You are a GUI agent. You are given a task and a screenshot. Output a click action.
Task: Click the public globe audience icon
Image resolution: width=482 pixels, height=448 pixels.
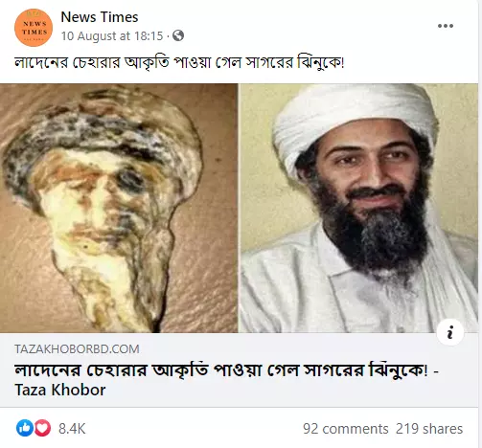[178, 35]
